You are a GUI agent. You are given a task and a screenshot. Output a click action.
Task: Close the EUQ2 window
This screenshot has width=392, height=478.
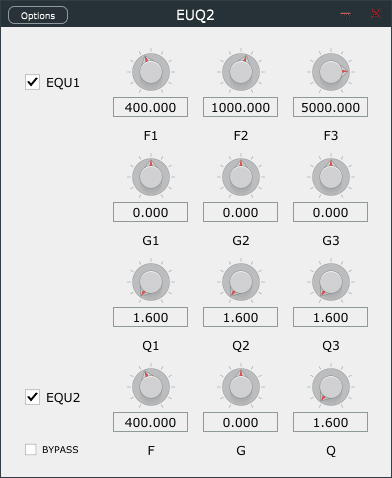[x=376, y=14]
